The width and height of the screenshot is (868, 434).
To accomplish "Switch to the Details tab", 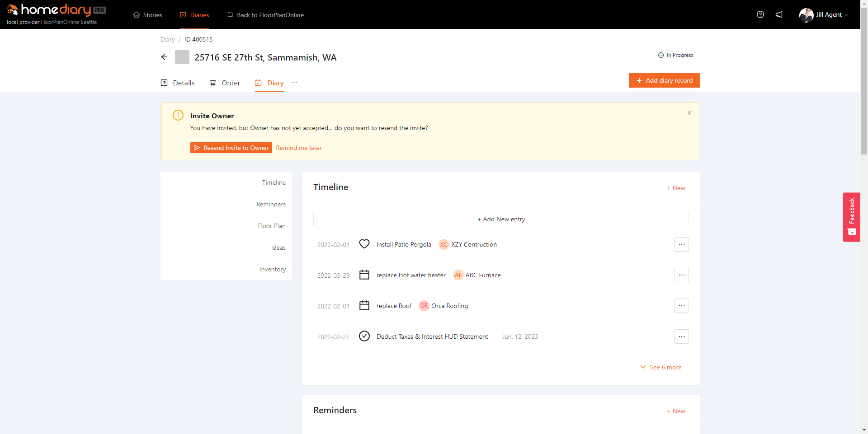I will tap(178, 83).
